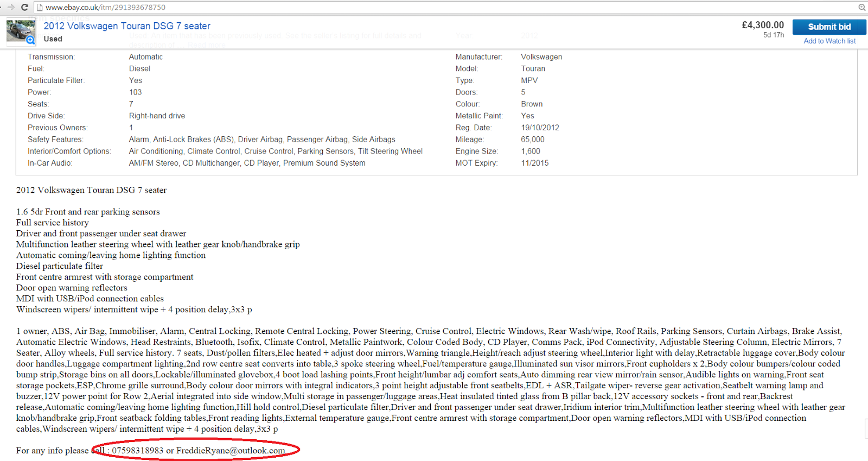
Task: Click the short 'Door open warning reflectors' list line
Action: tap(72, 288)
